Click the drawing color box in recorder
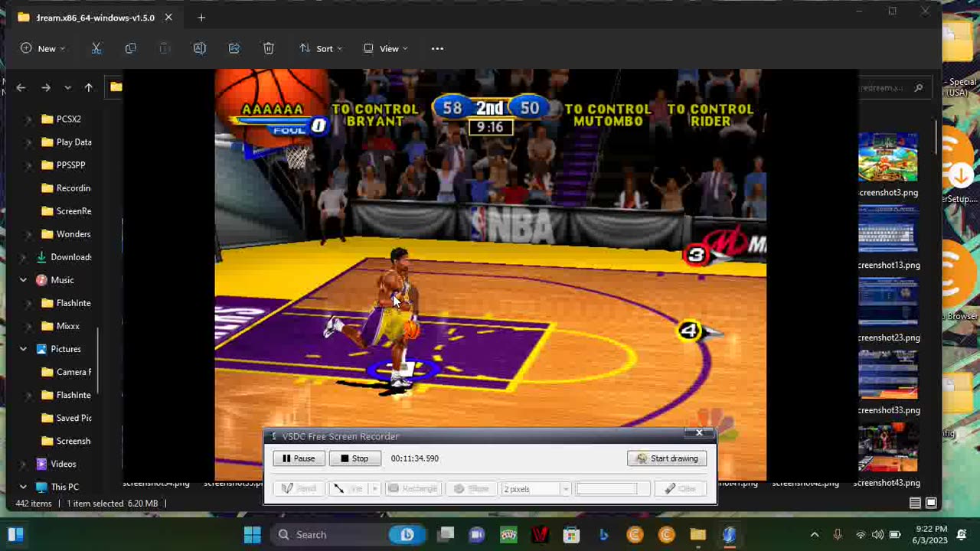Image resolution: width=980 pixels, height=551 pixels. (612, 488)
